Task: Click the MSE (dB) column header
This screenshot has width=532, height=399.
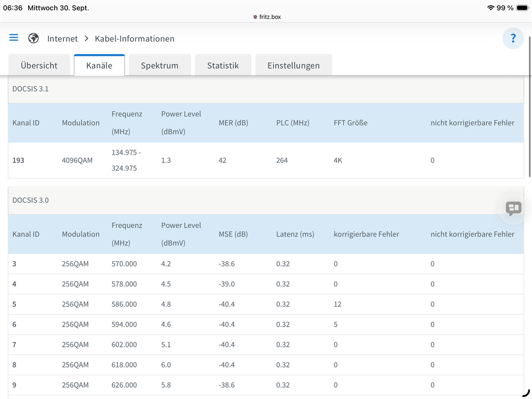Action: pos(233,234)
